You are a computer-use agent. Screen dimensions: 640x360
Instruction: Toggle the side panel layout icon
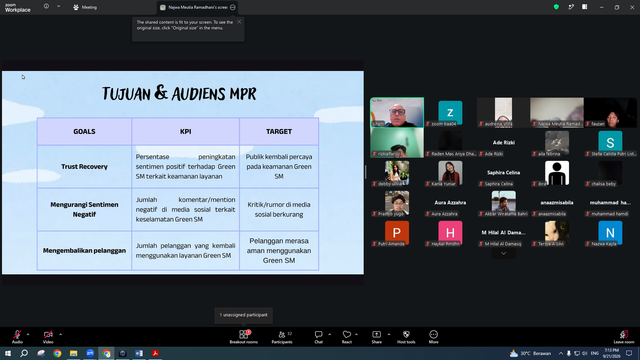[584, 7]
